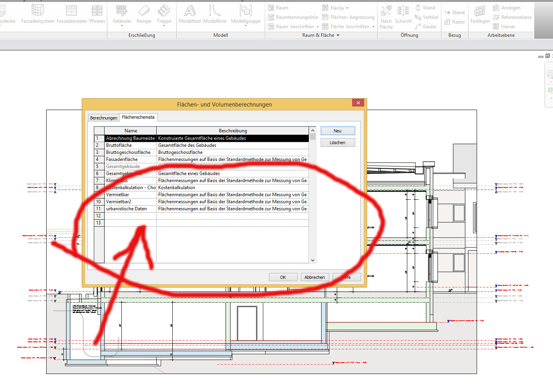Image resolution: width=553 pixels, height=392 pixels.
Task: Select the Modelltext tool
Action: 190,14
